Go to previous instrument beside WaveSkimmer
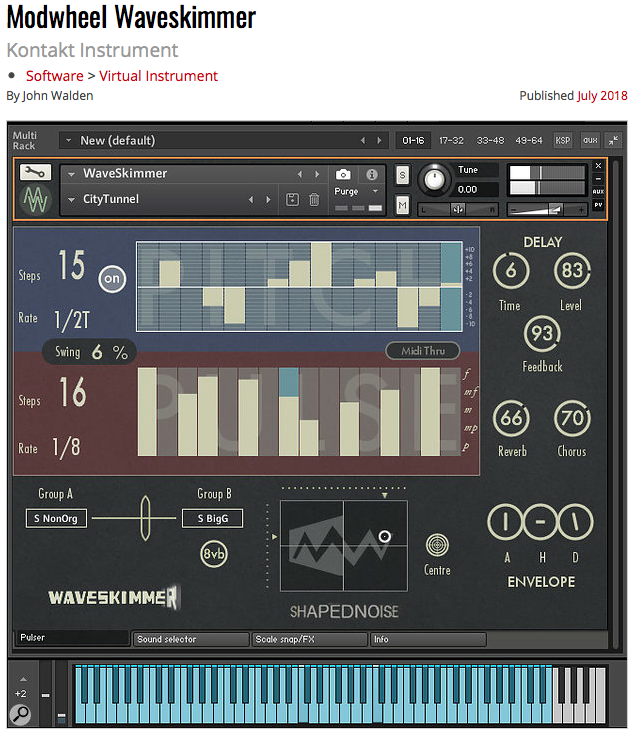This screenshot has width=635, height=740. pyautogui.click(x=299, y=174)
